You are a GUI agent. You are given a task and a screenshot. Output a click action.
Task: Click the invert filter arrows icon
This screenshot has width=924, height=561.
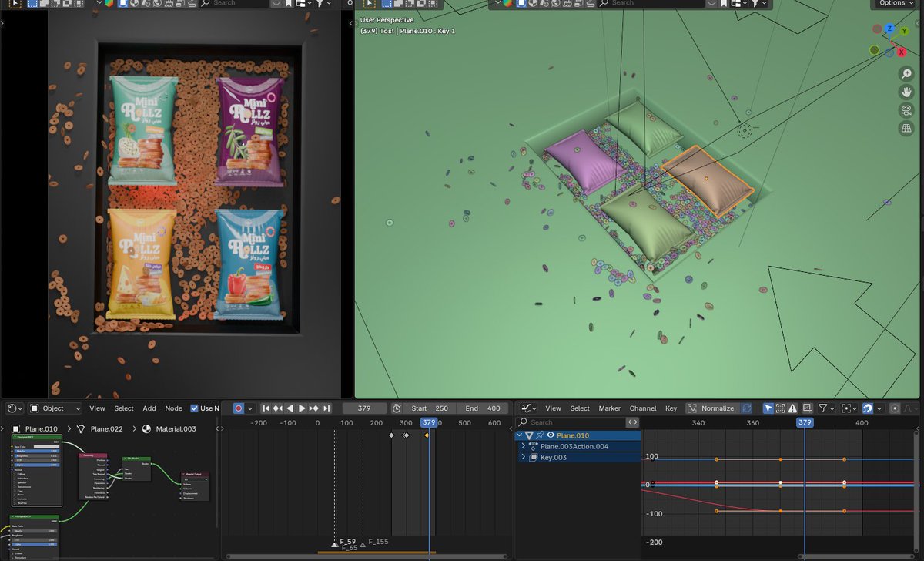click(x=632, y=422)
